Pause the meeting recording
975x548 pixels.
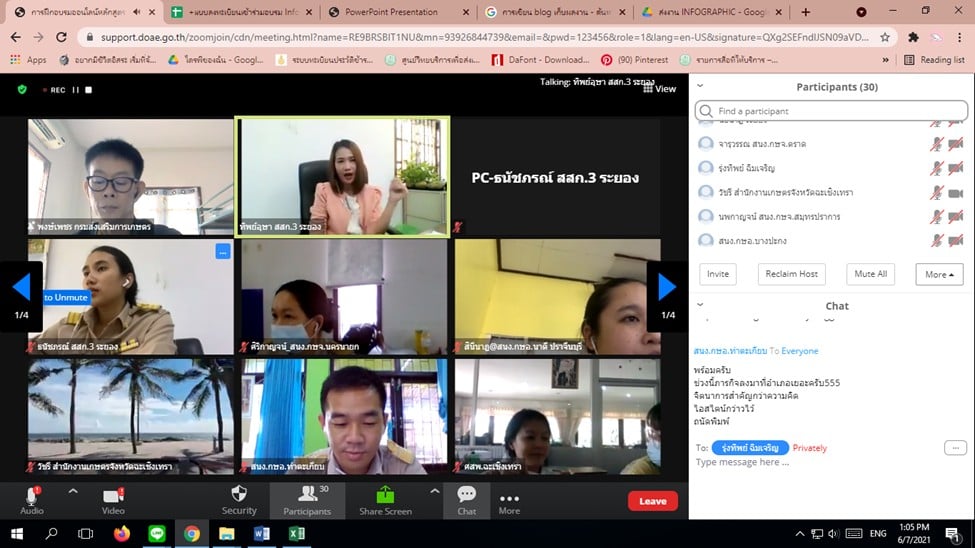[x=75, y=89]
